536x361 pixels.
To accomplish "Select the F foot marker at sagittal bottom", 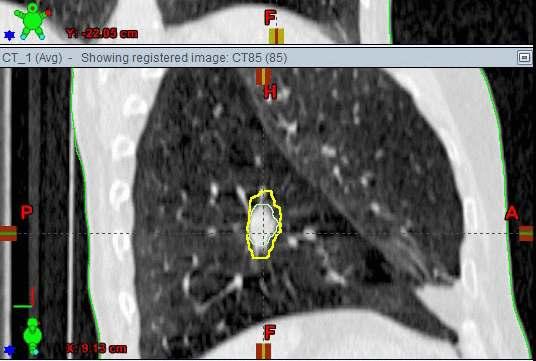I will click(x=270, y=332).
